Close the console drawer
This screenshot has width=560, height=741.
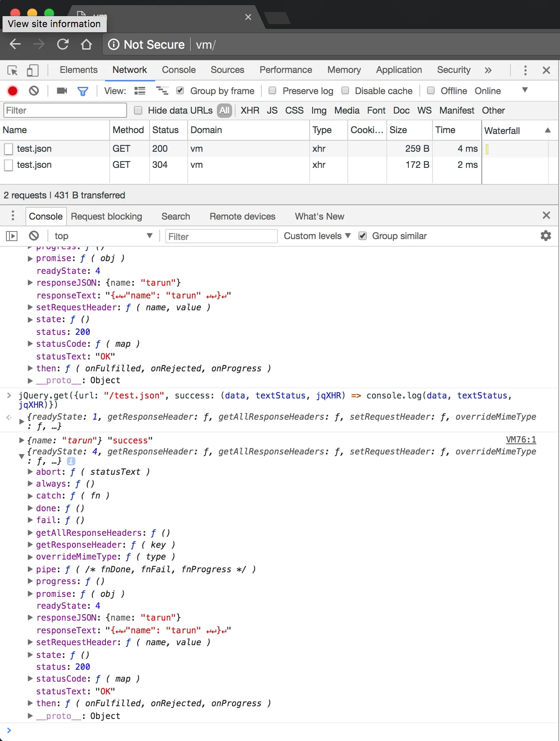click(546, 215)
